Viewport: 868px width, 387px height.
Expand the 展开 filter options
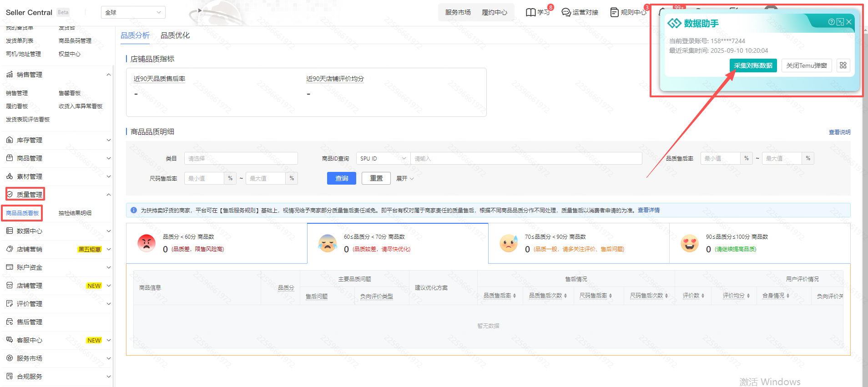tap(404, 179)
